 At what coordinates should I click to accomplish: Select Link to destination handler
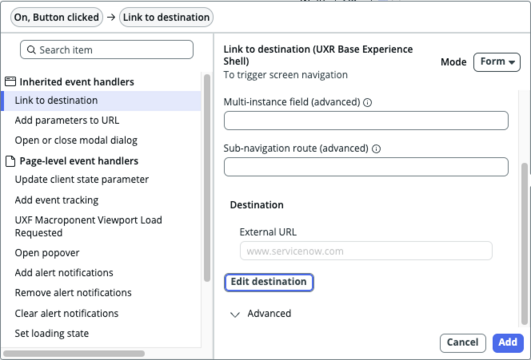(x=101, y=101)
